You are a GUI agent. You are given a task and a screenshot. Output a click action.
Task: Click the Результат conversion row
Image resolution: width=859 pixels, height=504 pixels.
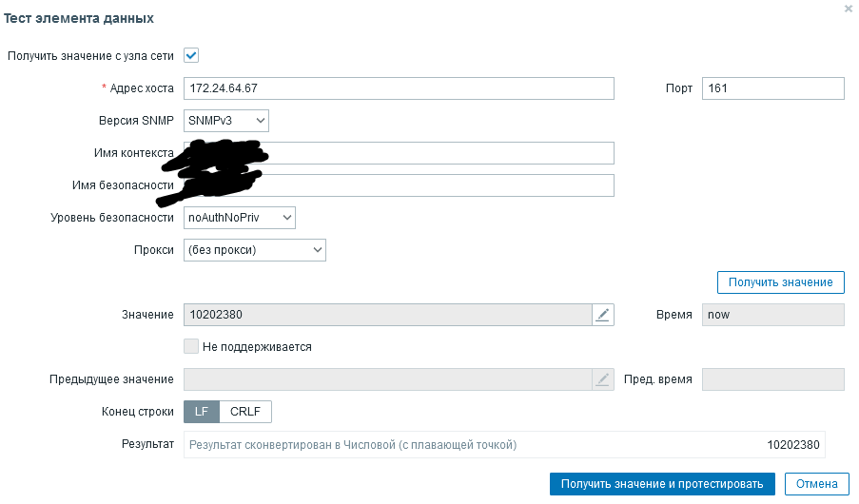pos(504,445)
